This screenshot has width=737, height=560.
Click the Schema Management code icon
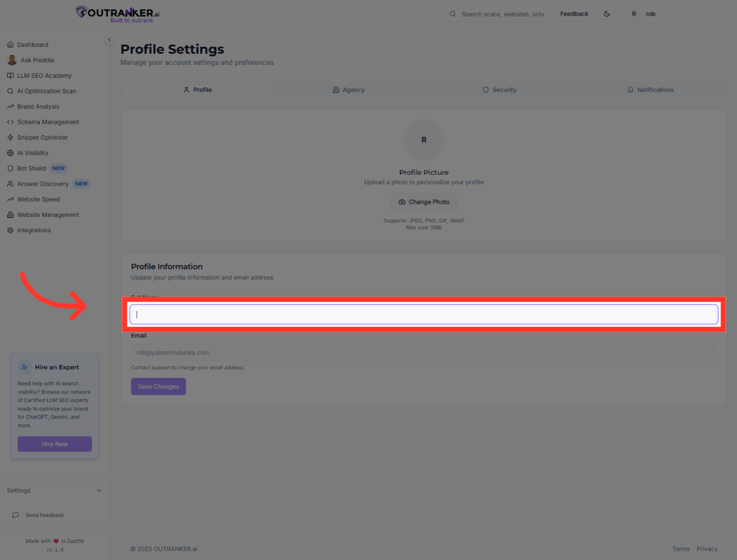coord(10,122)
